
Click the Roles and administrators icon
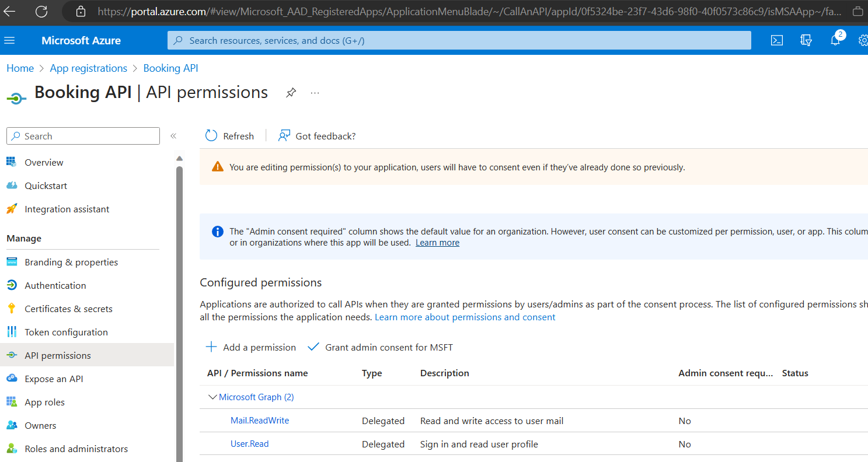(x=12, y=449)
